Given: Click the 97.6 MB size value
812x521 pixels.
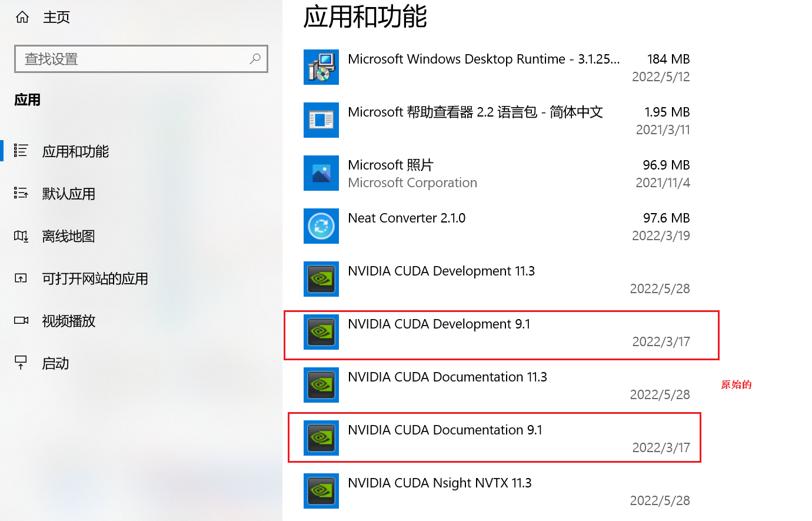Looking at the screenshot, I should pos(667,218).
